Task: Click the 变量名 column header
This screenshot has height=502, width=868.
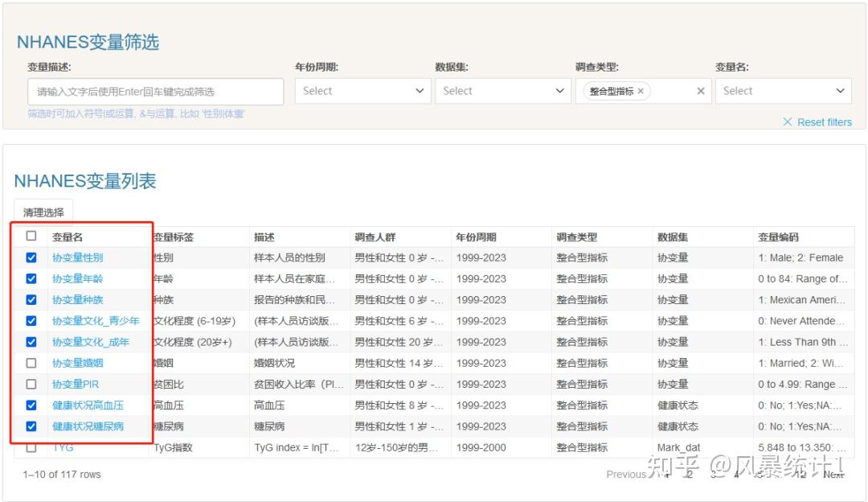Action: (70, 237)
